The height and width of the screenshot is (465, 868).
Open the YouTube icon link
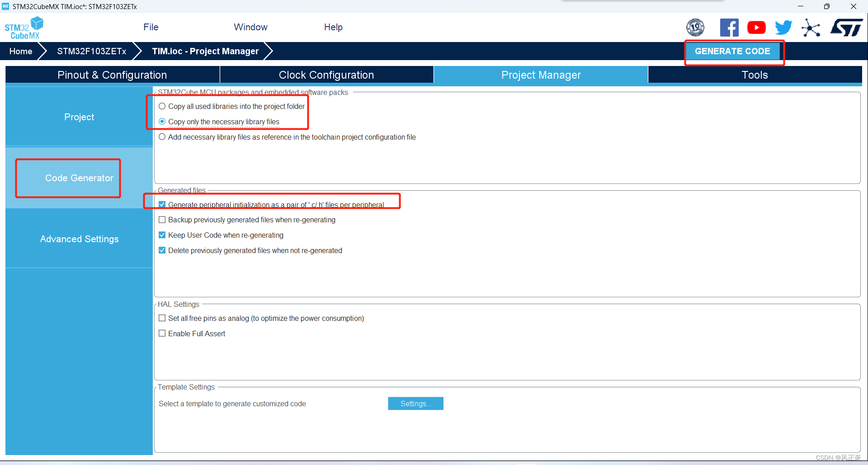coord(756,28)
